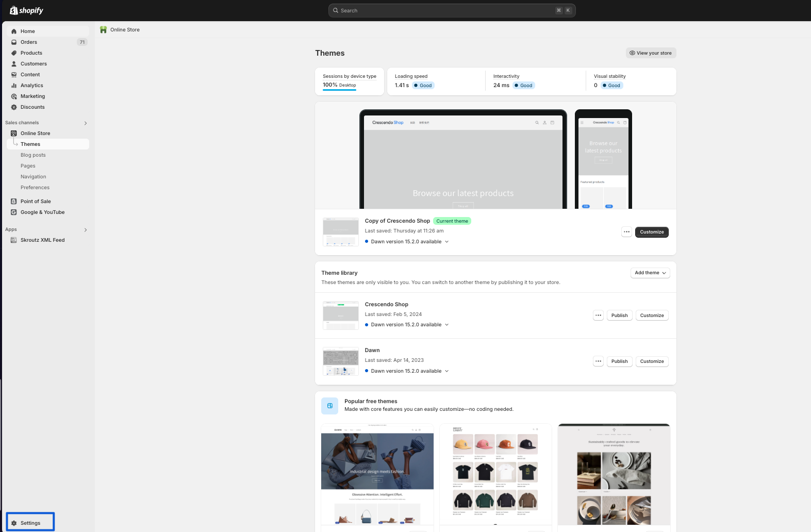Open the Add theme dropdown
The image size is (811, 532).
(650, 273)
